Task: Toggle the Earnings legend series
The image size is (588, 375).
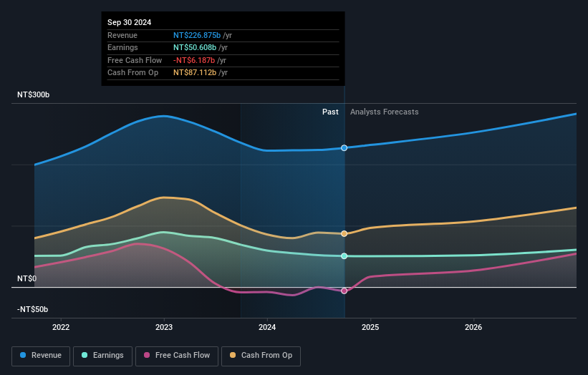Action: coord(102,356)
